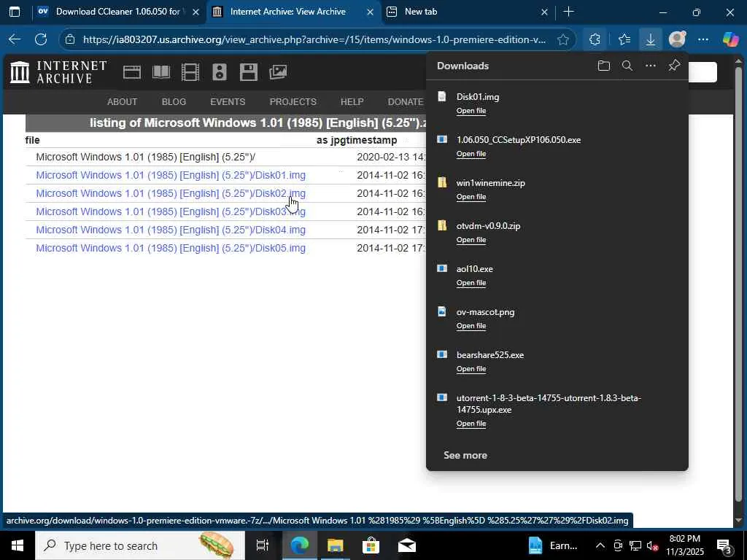This screenshot has width=747, height=560.
Task: Click Open file under Disk01.img
Action: [471, 111]
